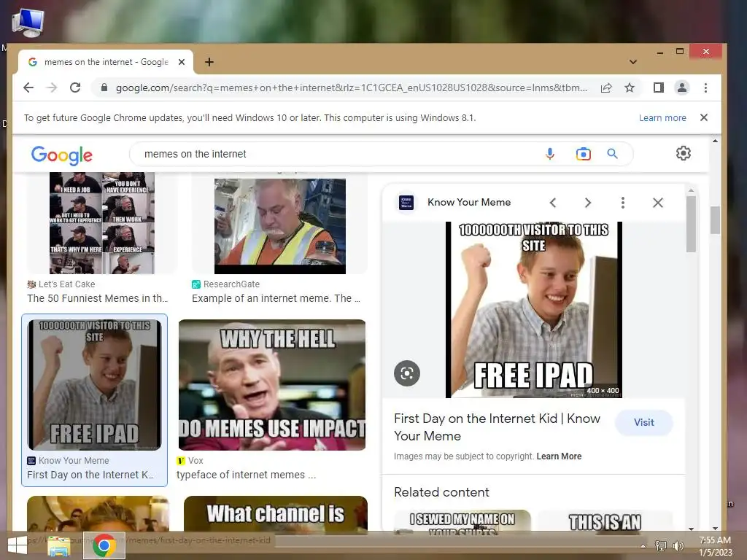
Task: Open the Windows Start menu
Action: coord(18,545)
